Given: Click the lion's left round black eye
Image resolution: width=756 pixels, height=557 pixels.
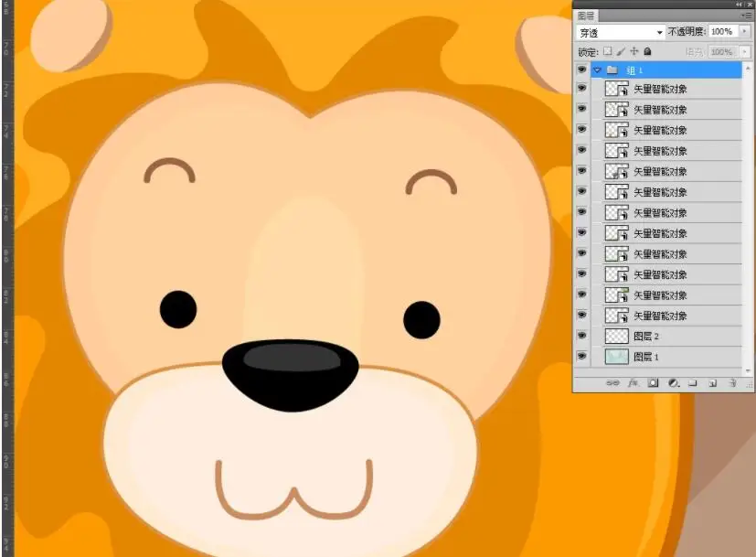Looking at the screenshot, I should coord(178,309).
